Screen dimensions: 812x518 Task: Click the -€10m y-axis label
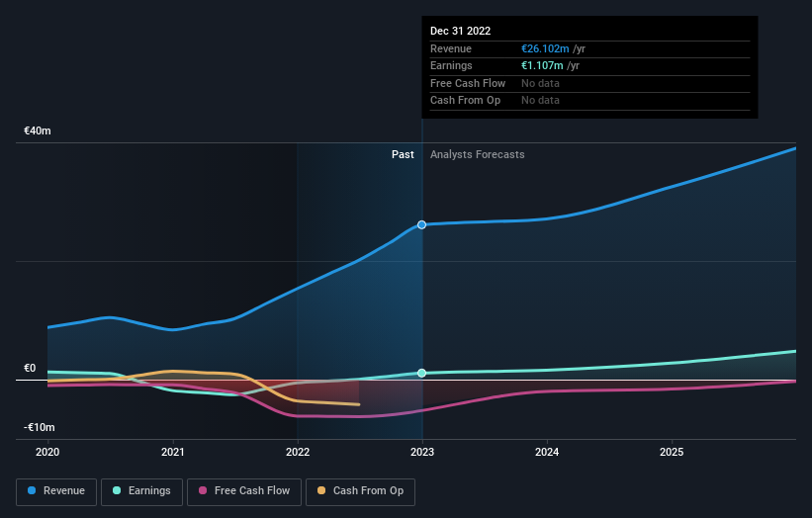tap(40, 427)
